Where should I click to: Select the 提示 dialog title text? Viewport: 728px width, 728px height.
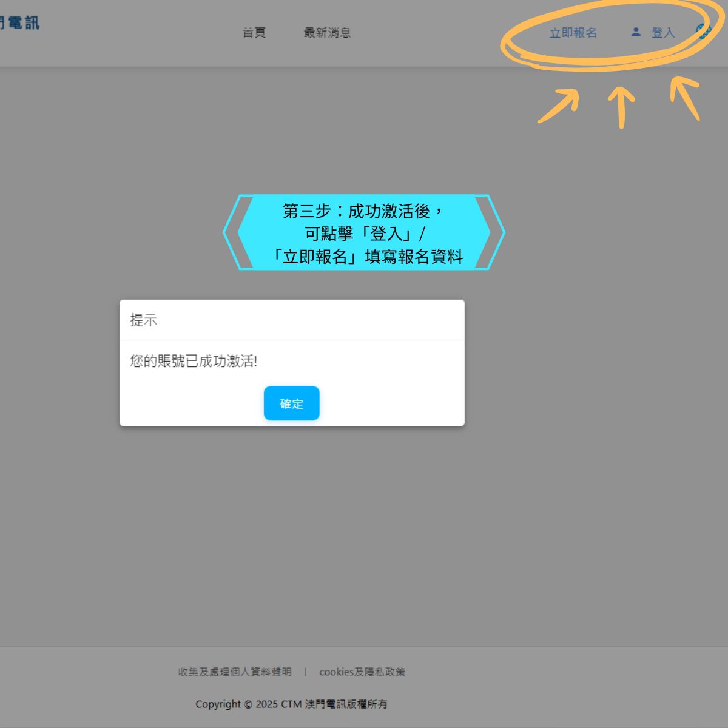click(x=144, y=320)
